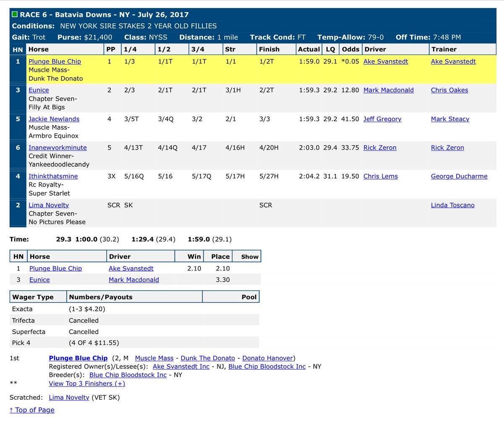Open owner Ake Svanstedt Inc link
Image resolution: width=504 pixels, height=421 pixels.
(x=181, y=366)
